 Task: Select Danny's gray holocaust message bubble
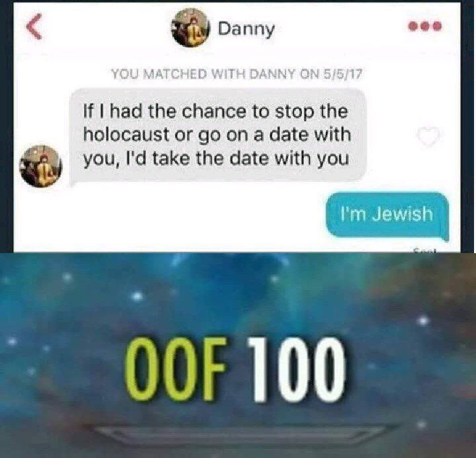click(x=218, y=135)
